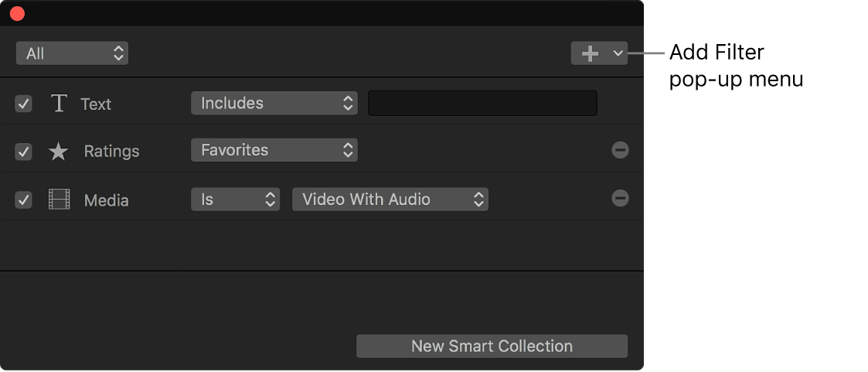The width and height of the screenshot is (868, 372).
Task: Remove the Media filter rule
Action: [x=620, y=198]
